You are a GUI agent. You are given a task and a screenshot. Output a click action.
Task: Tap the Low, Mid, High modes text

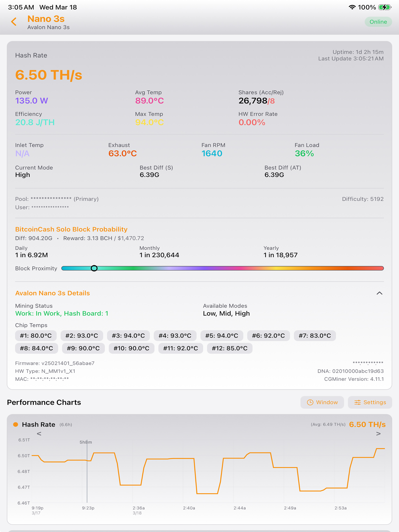(x=226, y=313)
